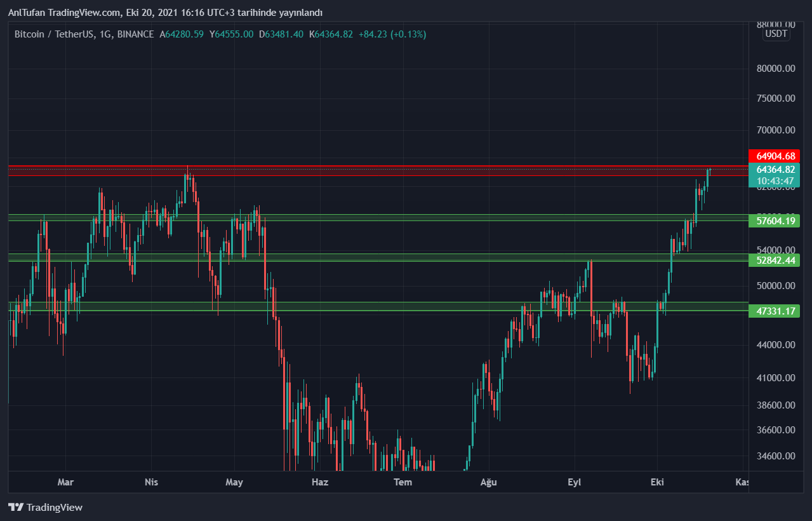This screenshot has width=812, height=521.
Task: Select the green support band at 57604.19
Action: [x=378, y=217]
